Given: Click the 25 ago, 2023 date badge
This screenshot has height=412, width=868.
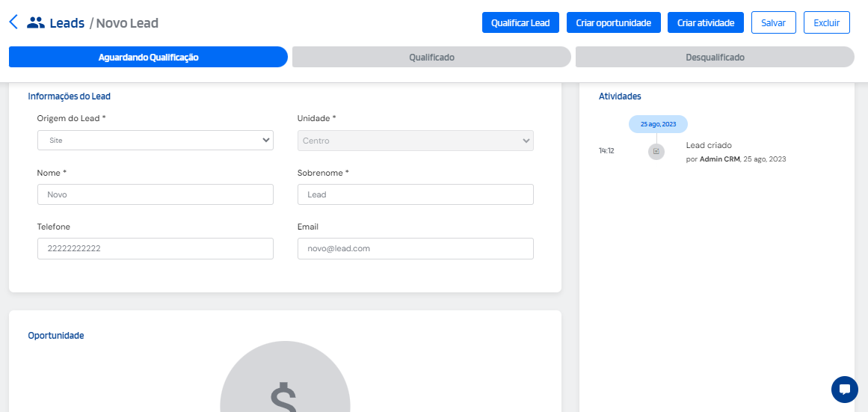Looking at the screenshot, I should [x=658, y=124].
